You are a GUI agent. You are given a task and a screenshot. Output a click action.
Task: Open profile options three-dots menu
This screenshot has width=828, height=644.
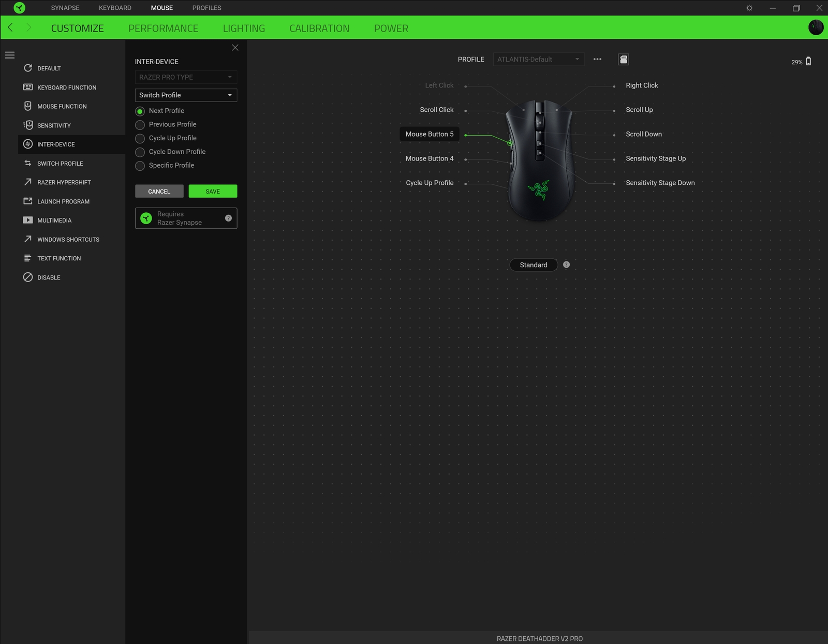point(597,59)
